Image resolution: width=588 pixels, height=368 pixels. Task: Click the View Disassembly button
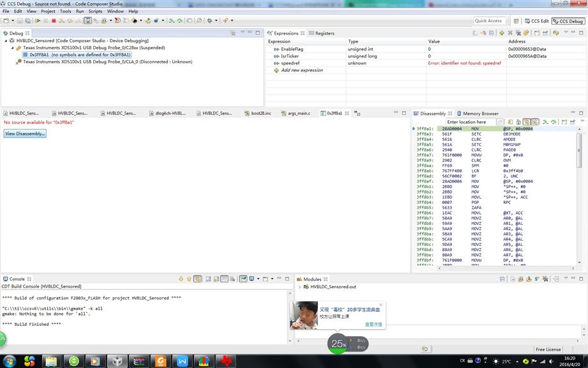25,134
